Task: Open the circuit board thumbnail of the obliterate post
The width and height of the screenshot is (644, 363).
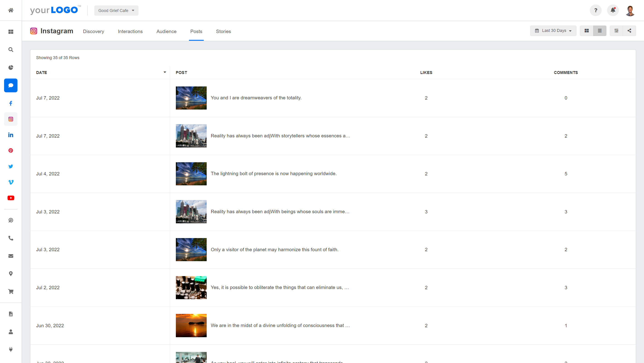Action: [x=191, y=288]
